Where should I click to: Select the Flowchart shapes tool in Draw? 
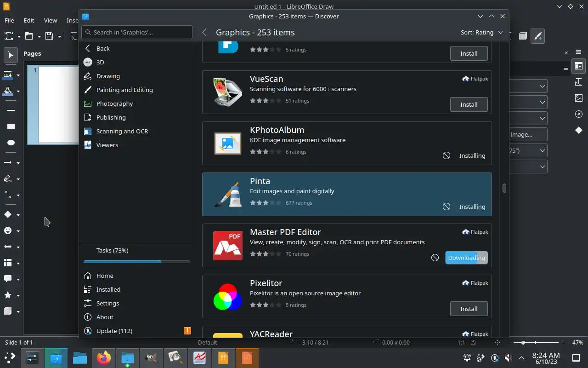8,263
